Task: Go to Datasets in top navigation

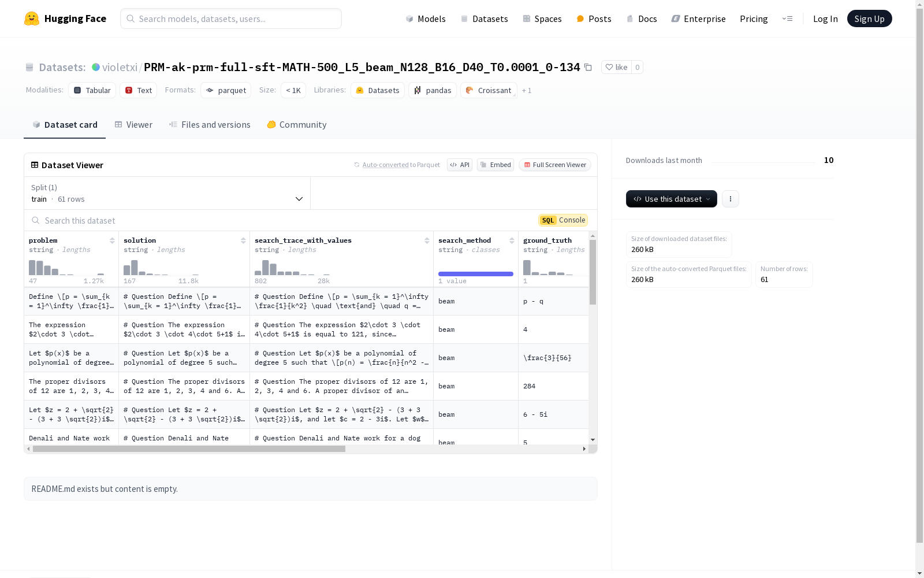Action: (484, 18)
